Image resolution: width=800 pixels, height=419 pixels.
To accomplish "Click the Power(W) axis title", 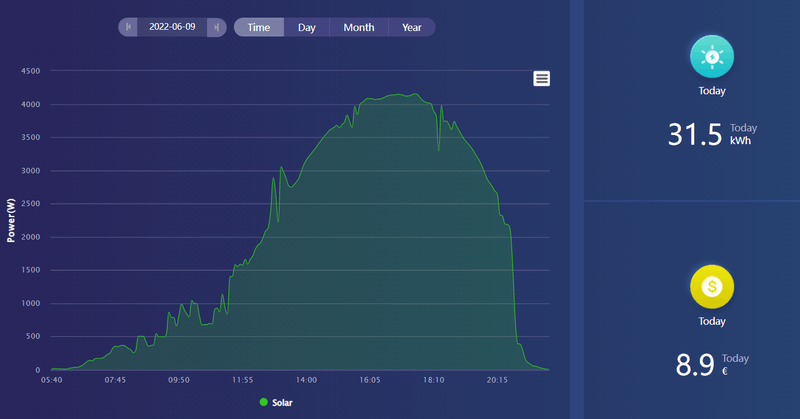I will pos(11,220).
